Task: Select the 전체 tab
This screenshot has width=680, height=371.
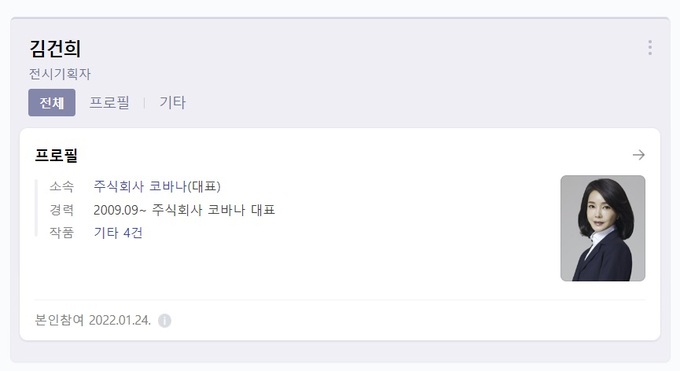Action: coord(52,103)
